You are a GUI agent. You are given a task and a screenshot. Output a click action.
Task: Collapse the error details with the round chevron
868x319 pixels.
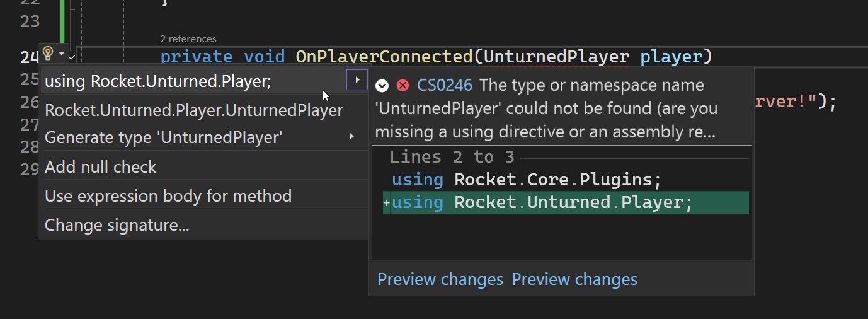pos(382,86)
